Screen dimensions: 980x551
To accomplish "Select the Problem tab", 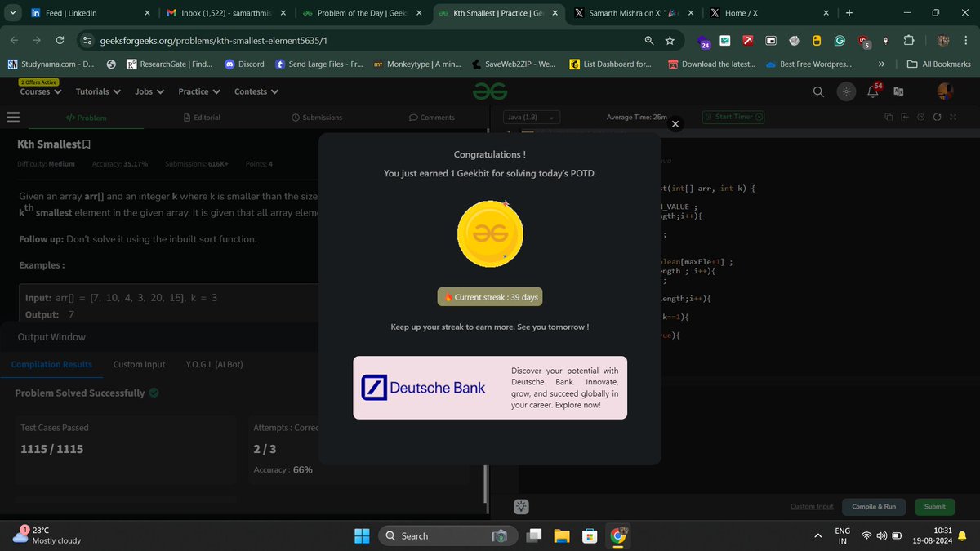I will click(x=86, y=118).
